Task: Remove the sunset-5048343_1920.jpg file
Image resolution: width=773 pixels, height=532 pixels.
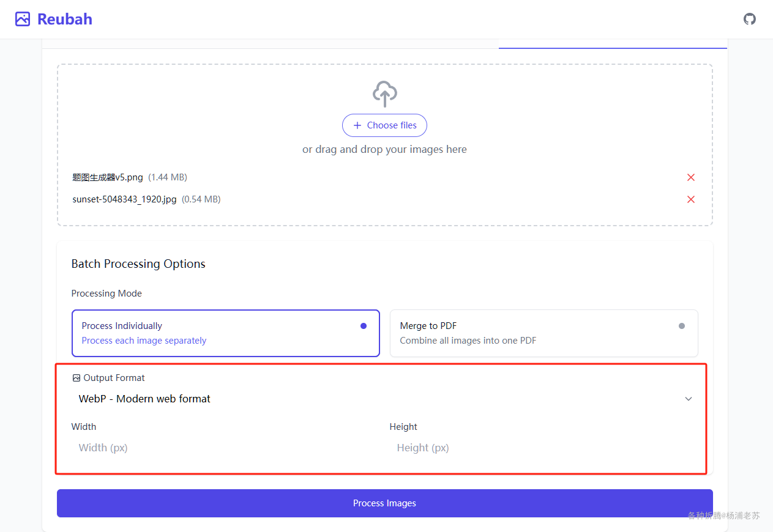Action: 691,199
